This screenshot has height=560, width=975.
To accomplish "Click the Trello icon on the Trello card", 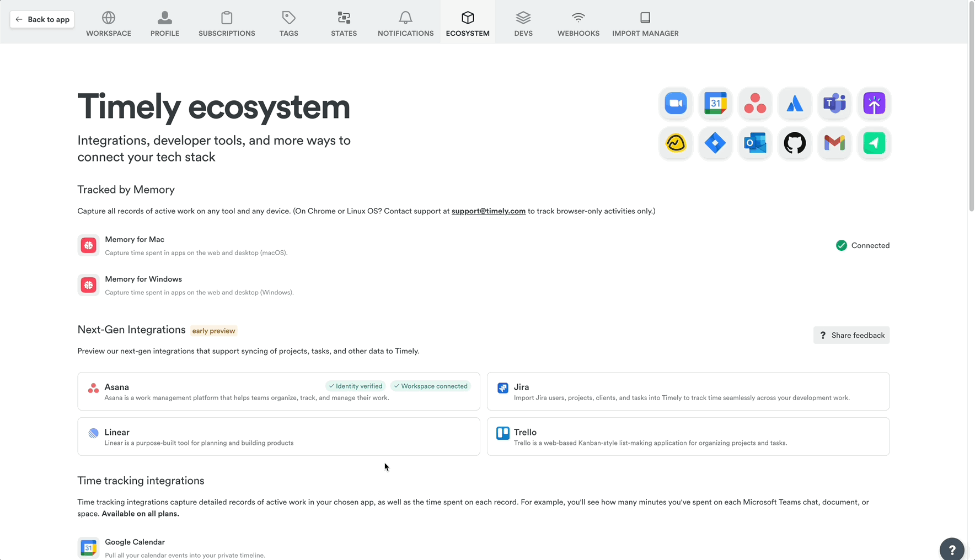I will click(502, 433).
